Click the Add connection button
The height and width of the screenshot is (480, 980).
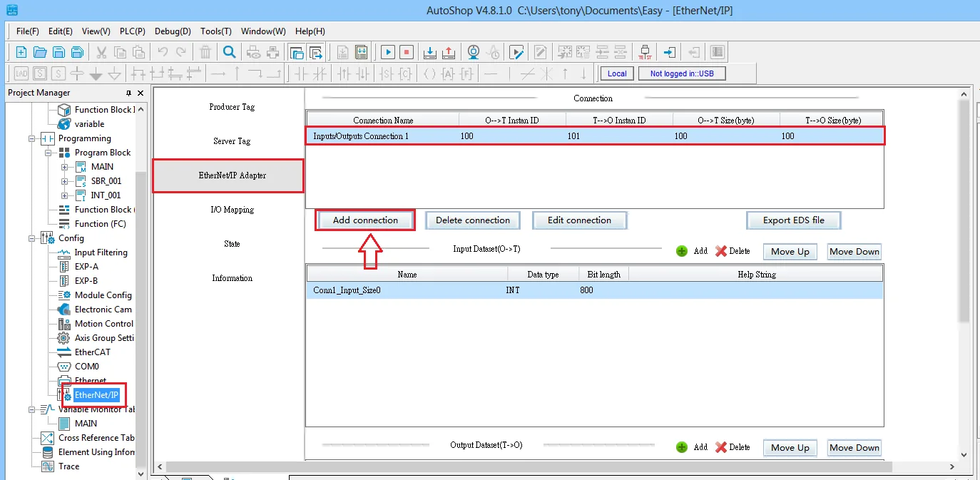pos(365,220)
